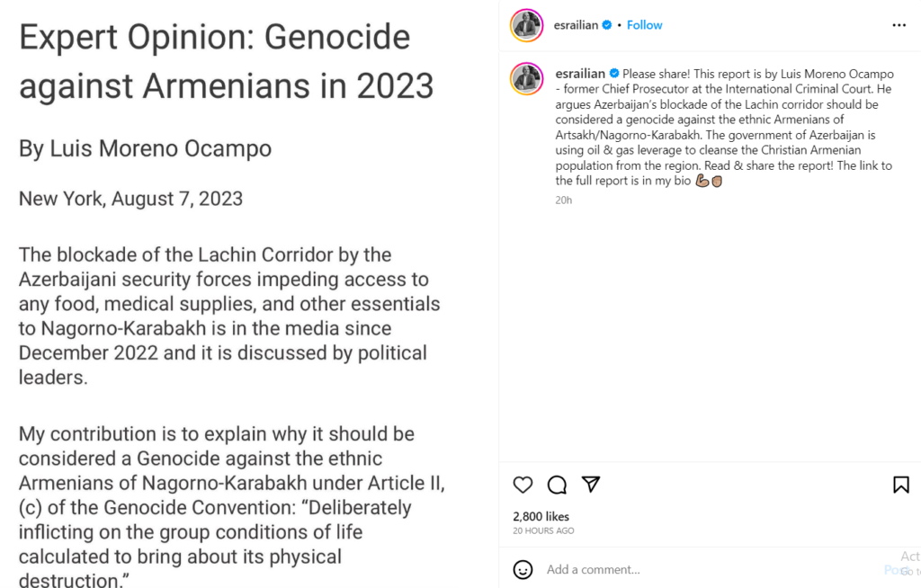The width and height of the screenshot is (921, 588).
Task: Click the verified badge in caption
Action: pos(614,73)
